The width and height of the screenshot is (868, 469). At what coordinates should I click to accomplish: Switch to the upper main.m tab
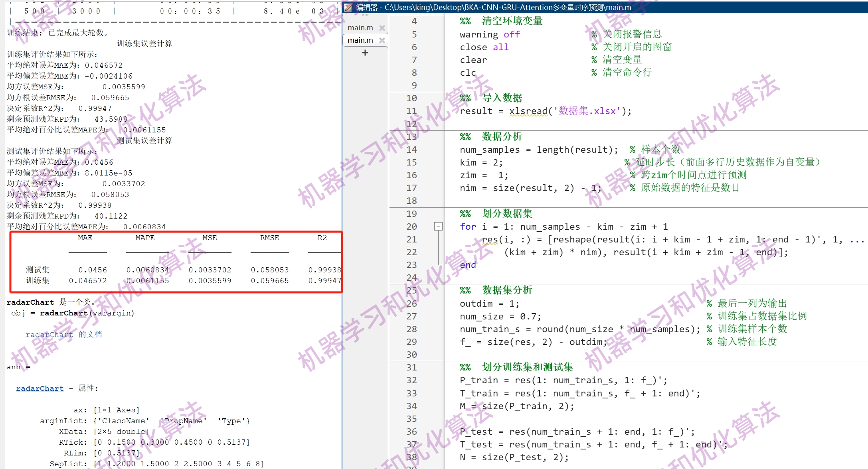coord(360,28)
